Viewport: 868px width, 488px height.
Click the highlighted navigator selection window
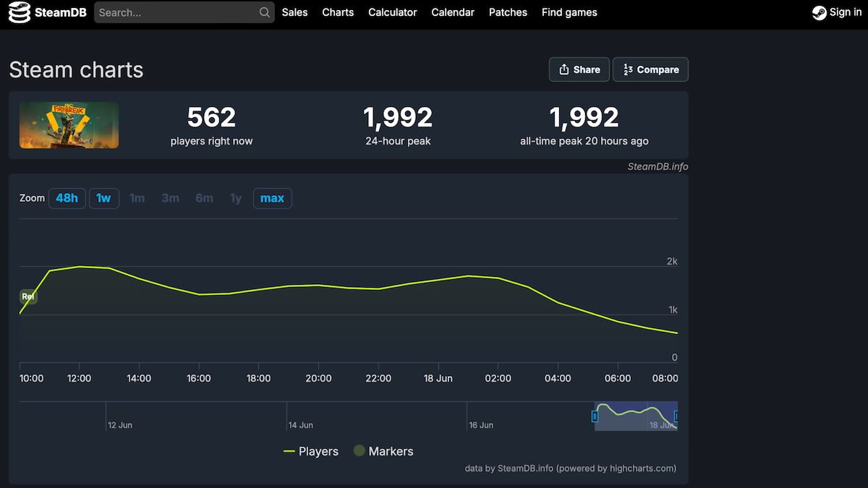[636, 416]
